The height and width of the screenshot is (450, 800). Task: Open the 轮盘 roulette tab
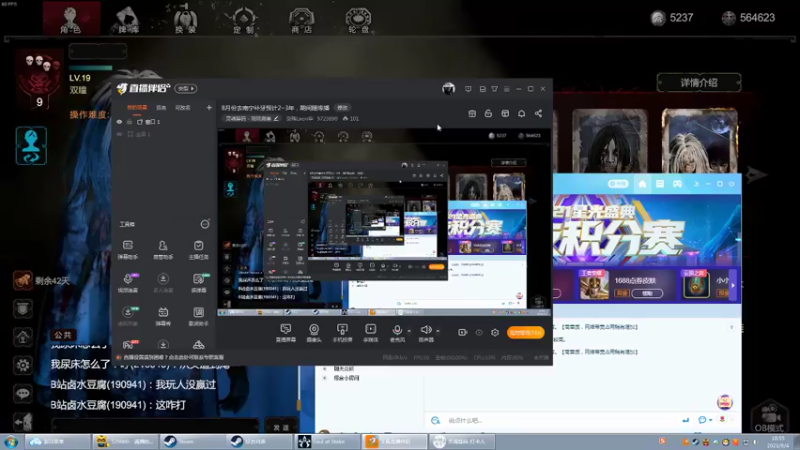[x=358, y=19]
